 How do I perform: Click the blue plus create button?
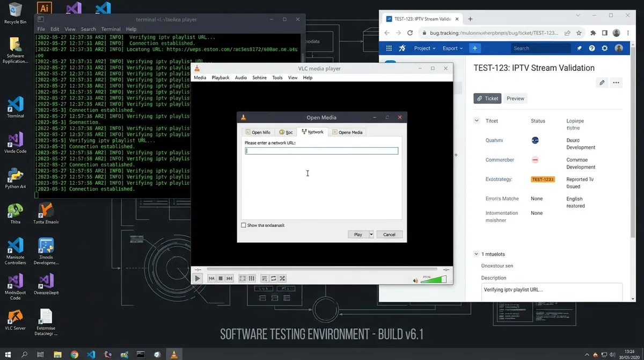tap(474, 48)
